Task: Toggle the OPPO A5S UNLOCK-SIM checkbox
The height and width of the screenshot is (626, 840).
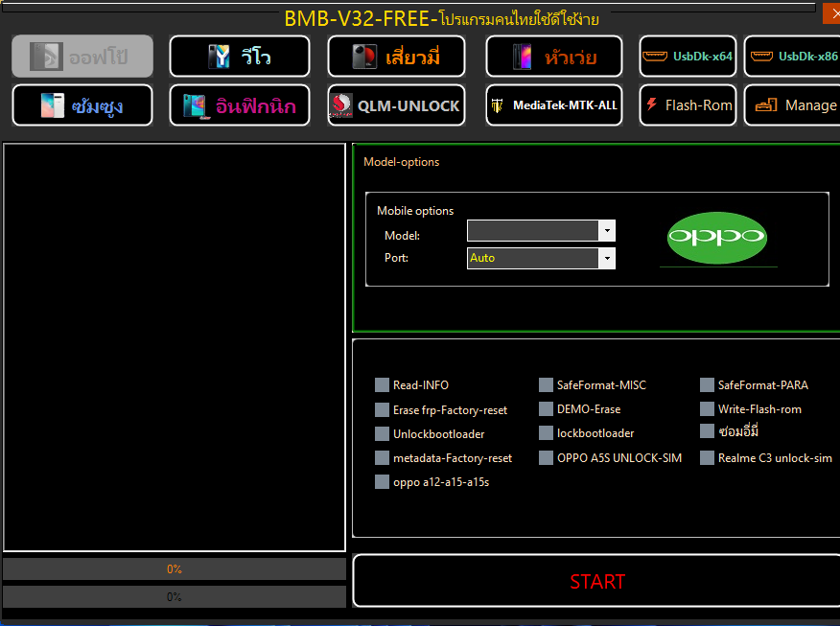Action: point(546,458)
